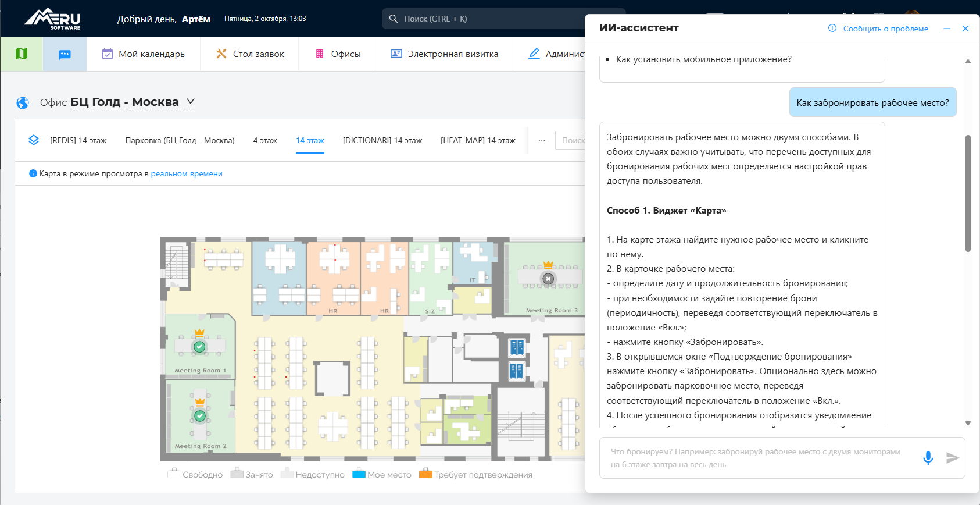Click the globe icon beside office name

point(23,103)
